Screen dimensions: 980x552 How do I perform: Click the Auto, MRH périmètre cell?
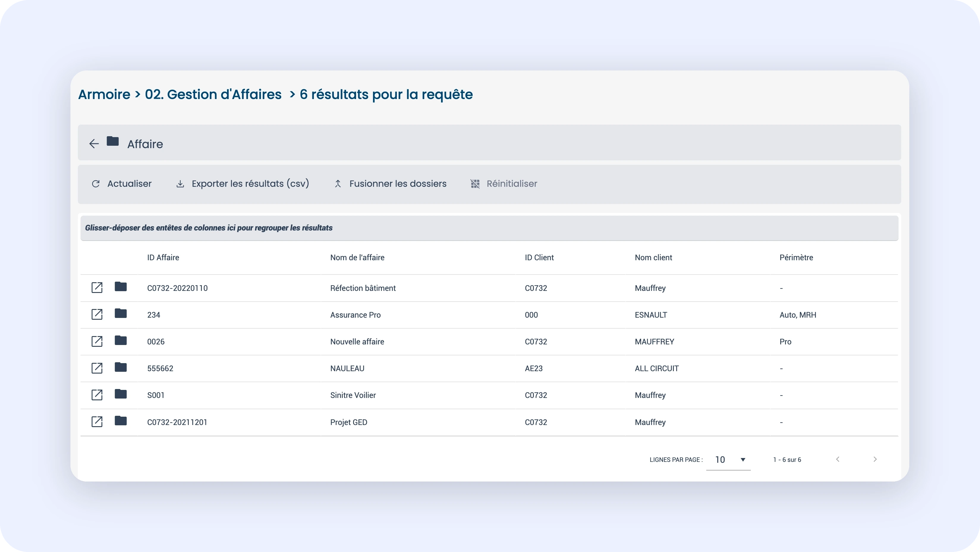[798, 315]
